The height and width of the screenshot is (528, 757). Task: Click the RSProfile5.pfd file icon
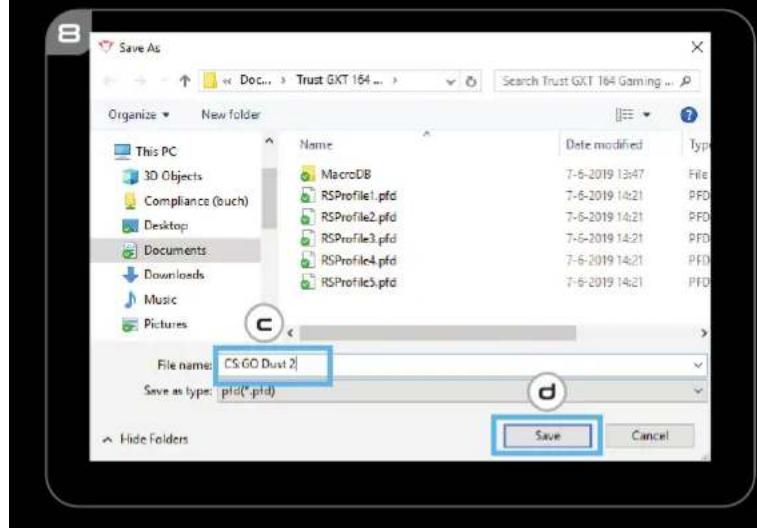[307, 282]
